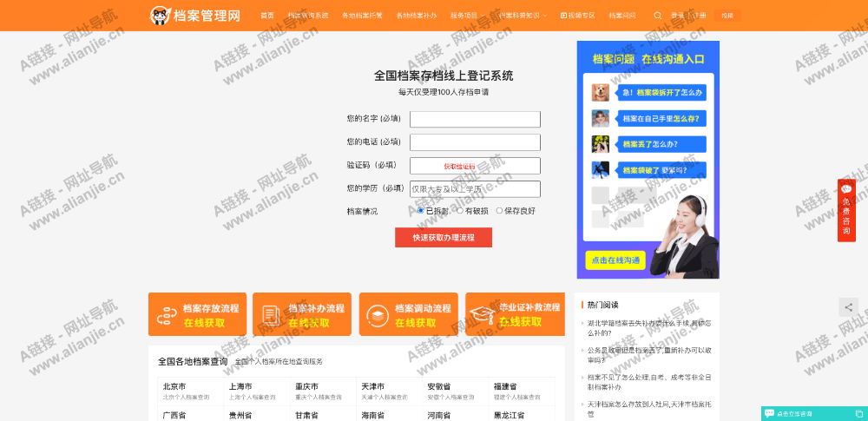
Task: Click the 登录 link in header
Action: tap(678, 16)
